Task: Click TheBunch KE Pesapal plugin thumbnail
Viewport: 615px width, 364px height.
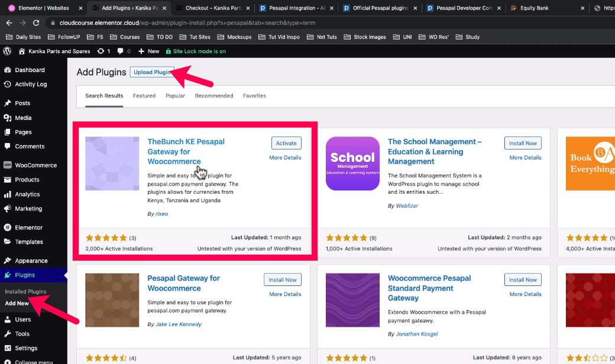Action: click(112, 164)
